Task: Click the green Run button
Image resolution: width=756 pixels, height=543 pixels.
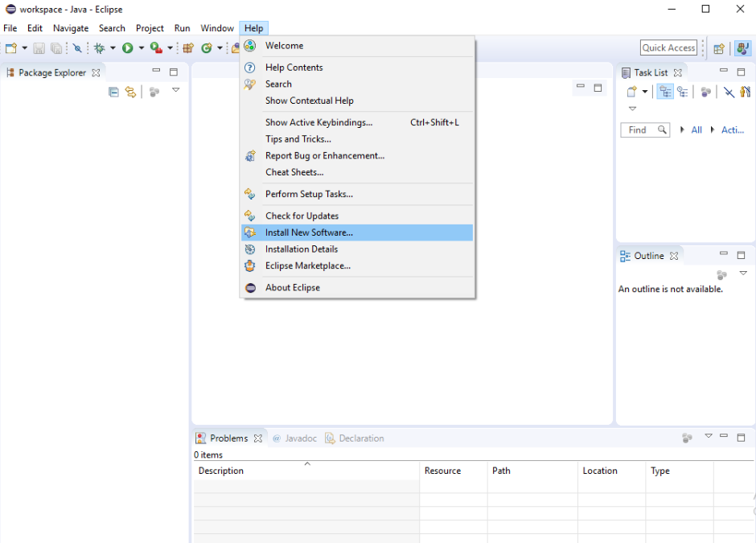Action: tap(128, 47)
